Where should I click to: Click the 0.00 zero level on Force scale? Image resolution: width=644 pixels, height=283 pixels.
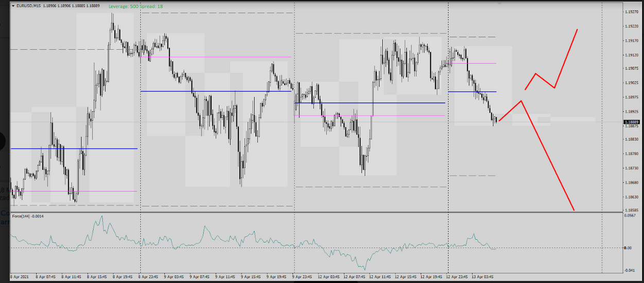[x=627, y=248]
